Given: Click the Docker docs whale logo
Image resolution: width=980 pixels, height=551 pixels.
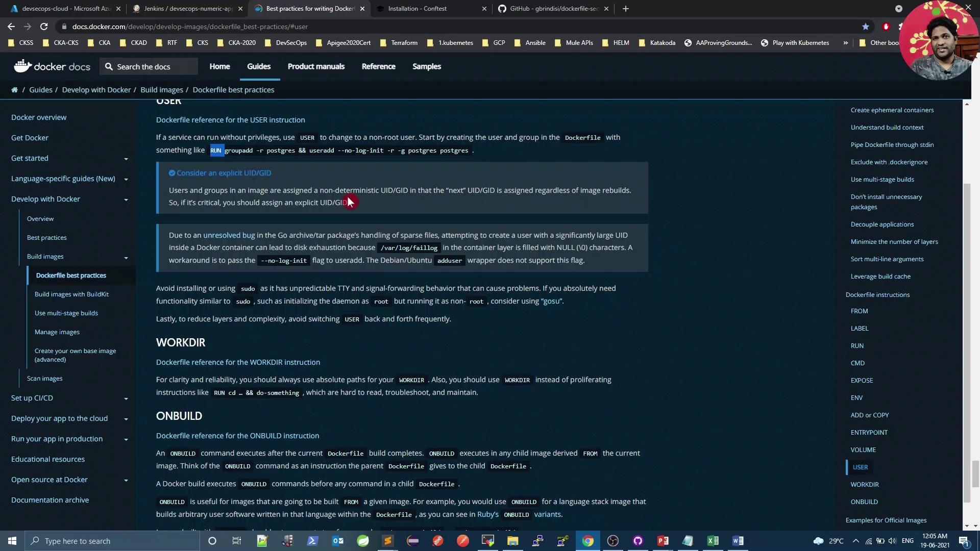Looking at the screenshot, I should 22,66.
